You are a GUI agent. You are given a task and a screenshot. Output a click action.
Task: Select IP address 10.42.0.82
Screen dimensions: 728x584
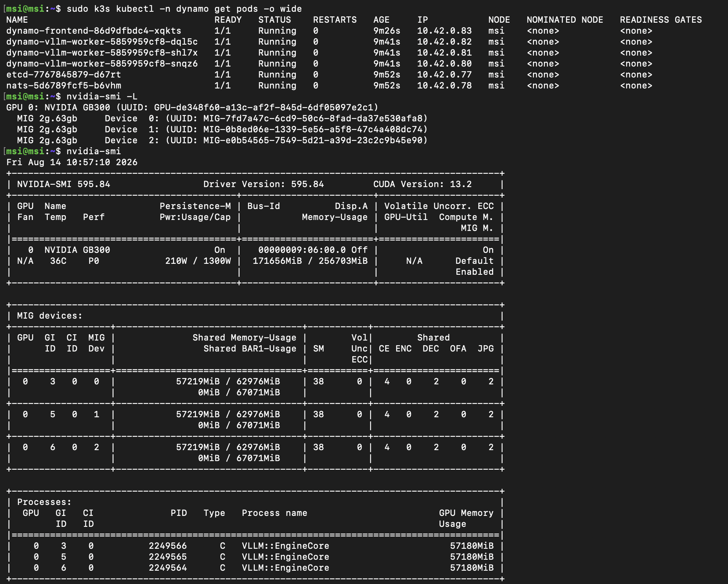click(445, 41)
